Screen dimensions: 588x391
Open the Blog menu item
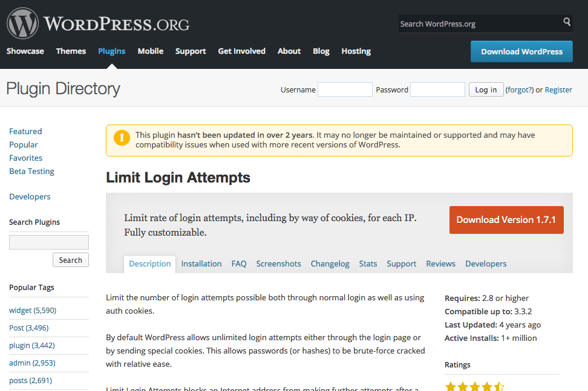tap(321, 51)
